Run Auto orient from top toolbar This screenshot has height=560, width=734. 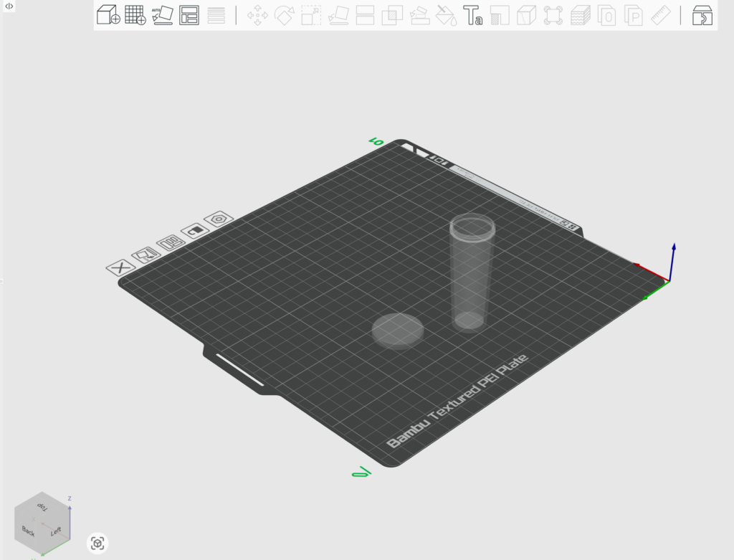click(163, 15)
